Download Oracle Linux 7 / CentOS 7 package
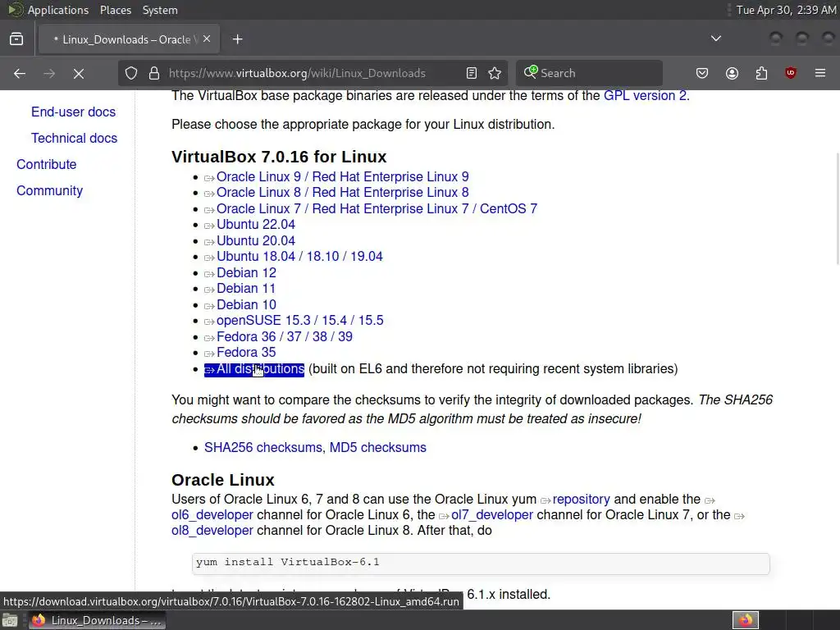This screenshot has width=840, height=630. tap(377, 209)
